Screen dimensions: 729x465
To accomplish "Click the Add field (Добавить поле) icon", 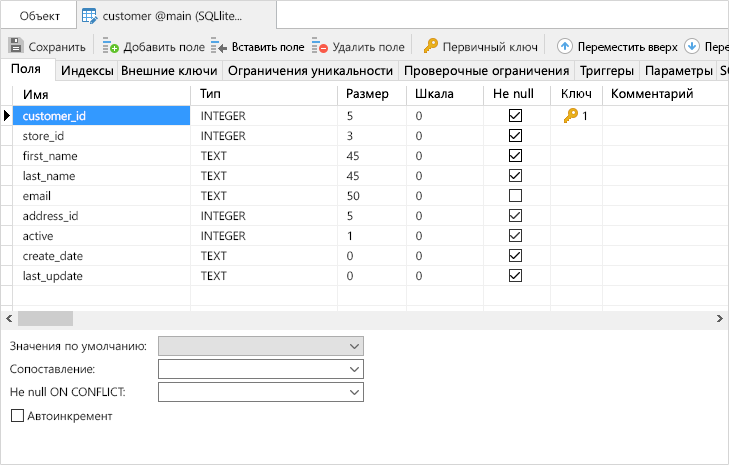I will coord(111,46).
